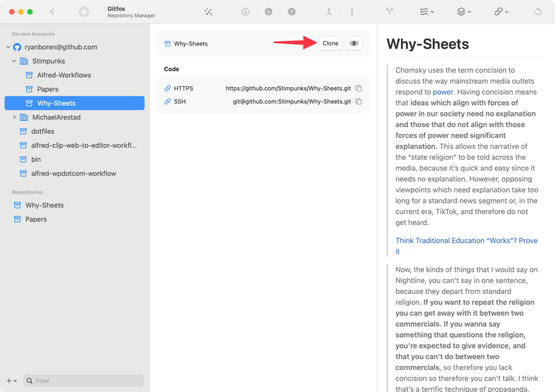Click the SSH git URL text
Viewport: 555px width, 392px height.
[x=292, y=102]
